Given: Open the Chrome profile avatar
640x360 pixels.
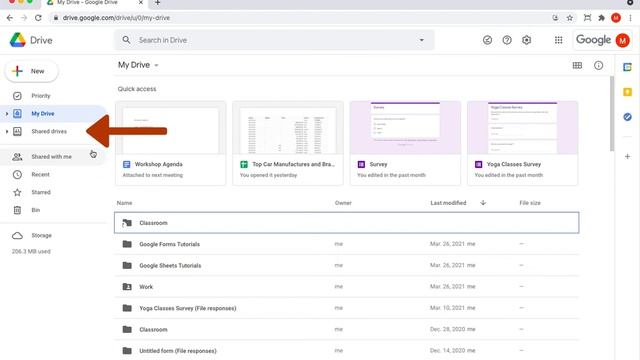Looking at the screenshot, I should (x=616, y=18).
